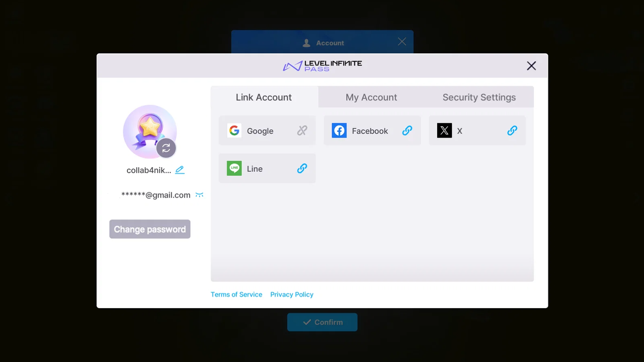
Task: Click the X link chain icon
Action: click(x=512, y=131)
